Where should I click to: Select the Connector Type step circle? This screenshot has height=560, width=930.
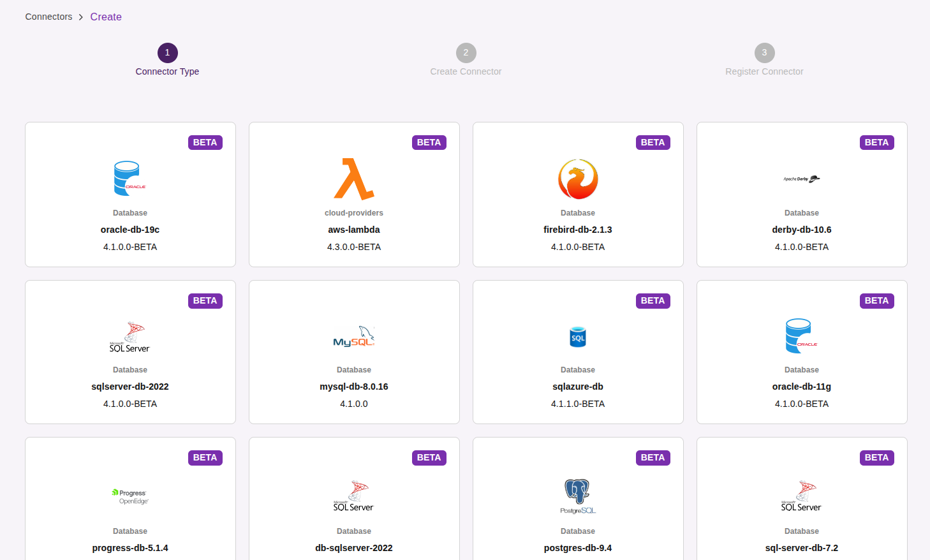point(167,53)
